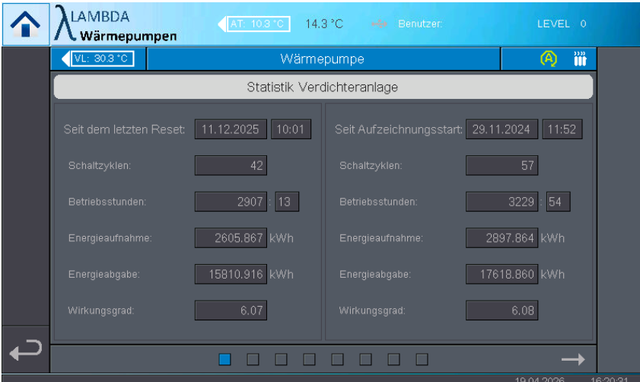The width and height of the screenshot is (640, 382).
Task: Click Energieabgabe value 17618.860
Action: click(502, 274)
